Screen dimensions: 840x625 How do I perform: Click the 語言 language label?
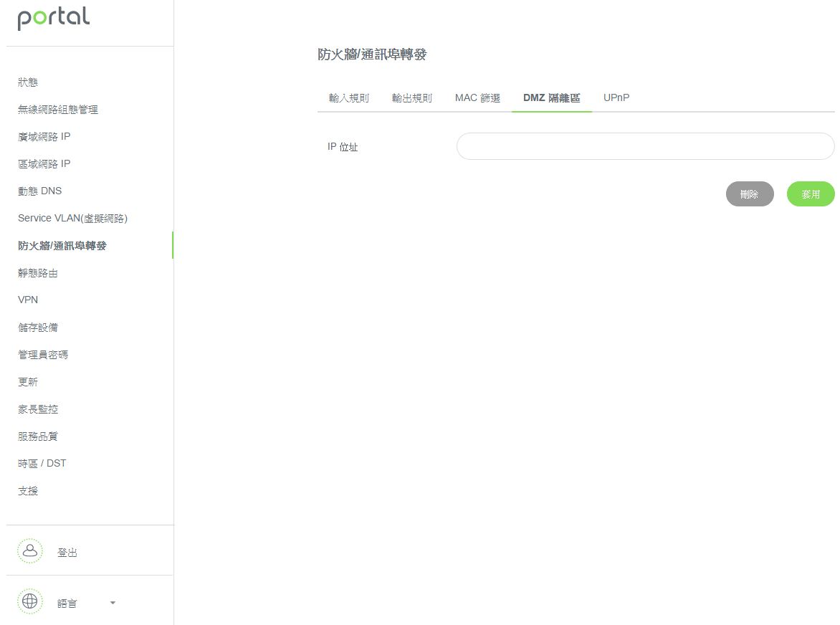[67, 603]
